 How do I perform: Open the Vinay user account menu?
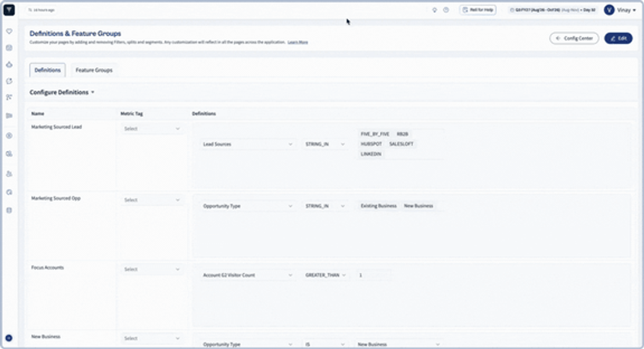[621, 10]
